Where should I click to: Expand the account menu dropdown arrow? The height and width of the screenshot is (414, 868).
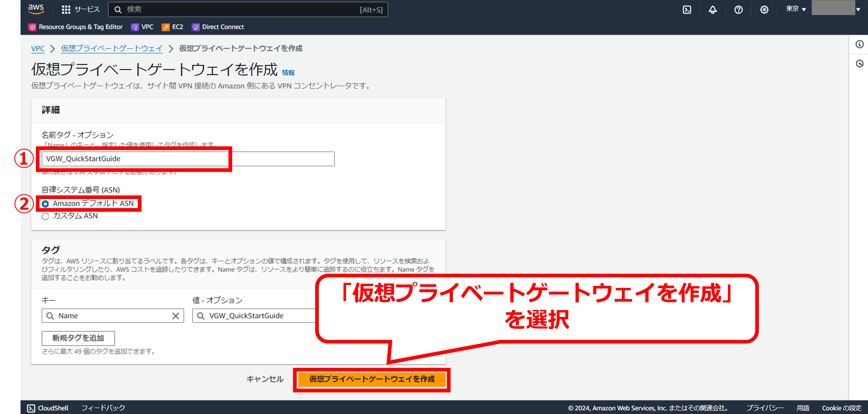pos(858,9)
